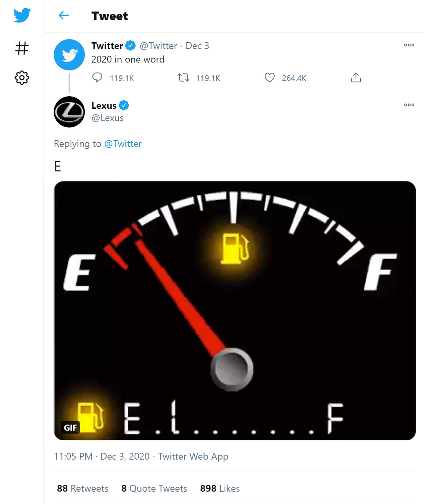The image size is (424, 504).
Task: Open the @Twitter mention link in reply
Action: coord(123,144)
